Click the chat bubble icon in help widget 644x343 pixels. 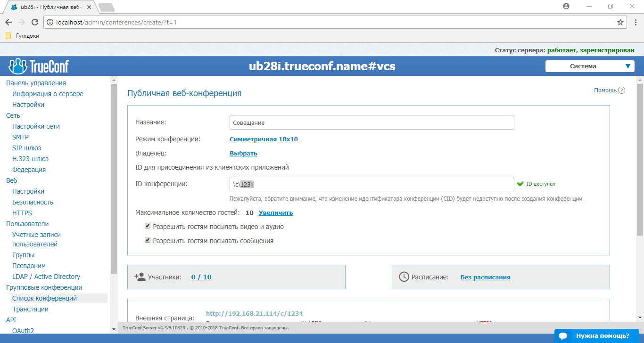click(562, 336)
